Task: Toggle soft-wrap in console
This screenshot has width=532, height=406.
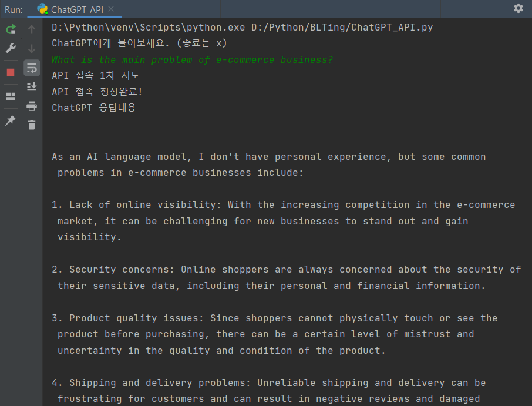Action: pyautogui.click(x=32, y=68)
